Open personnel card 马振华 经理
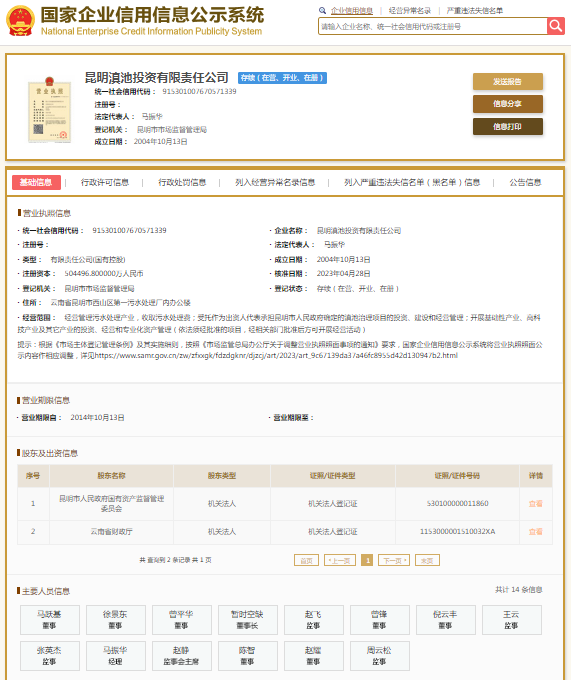 116,656
